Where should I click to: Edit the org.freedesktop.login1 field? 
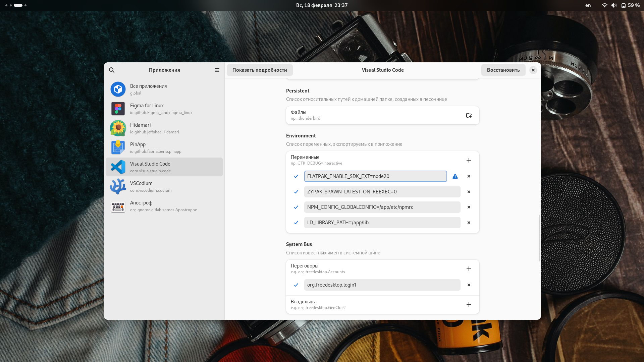click(382, 285)
